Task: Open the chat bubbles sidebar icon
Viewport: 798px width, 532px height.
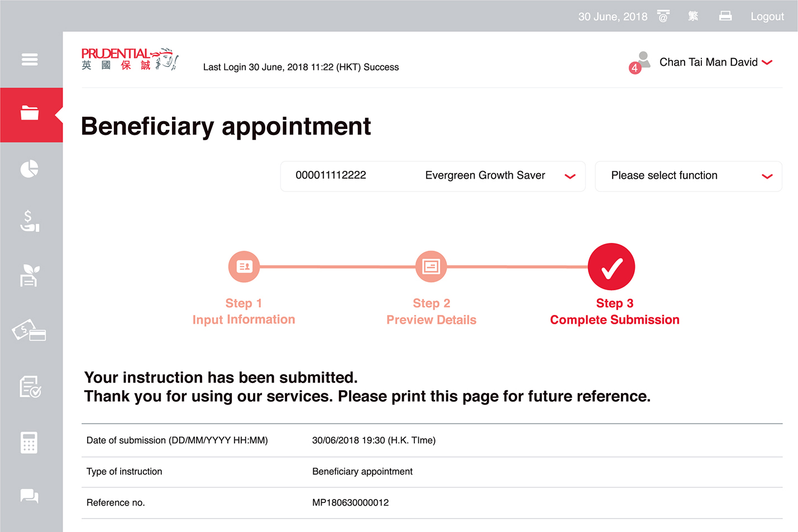Action: tap(30, 496)
